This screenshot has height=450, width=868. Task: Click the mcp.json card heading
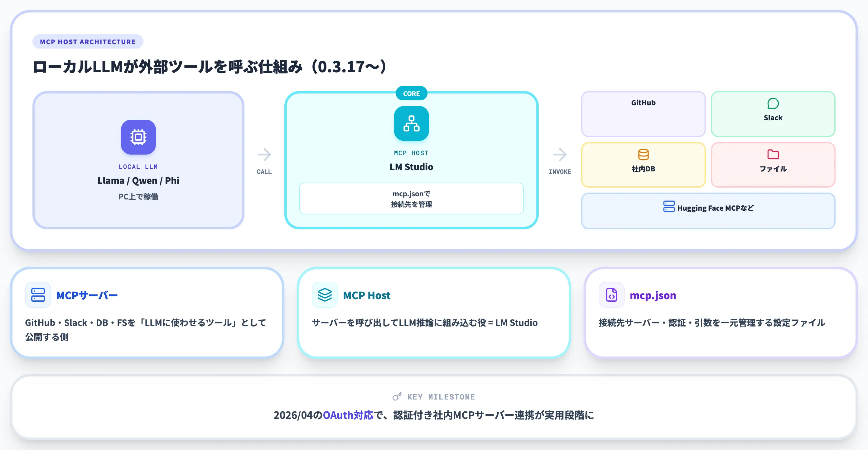[x=653, y=295]
